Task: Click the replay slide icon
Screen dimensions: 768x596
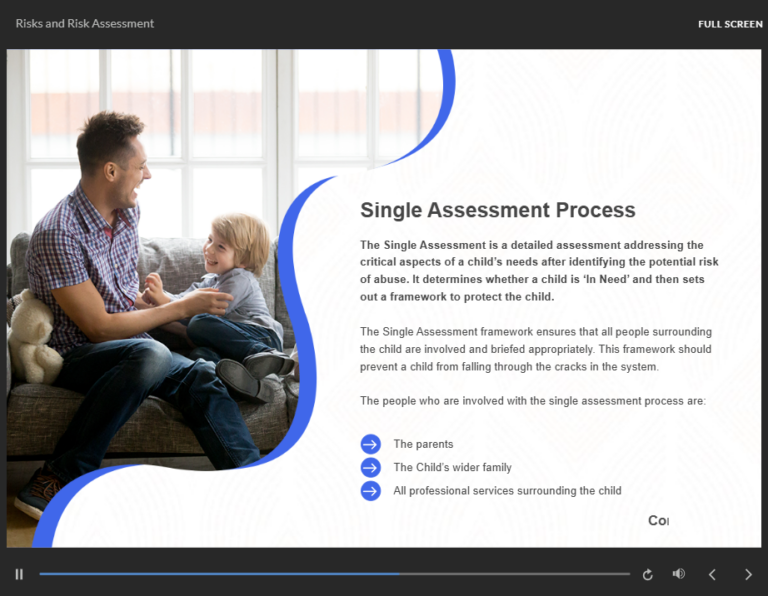Action: pyautogui.click(x=648, y=574)
